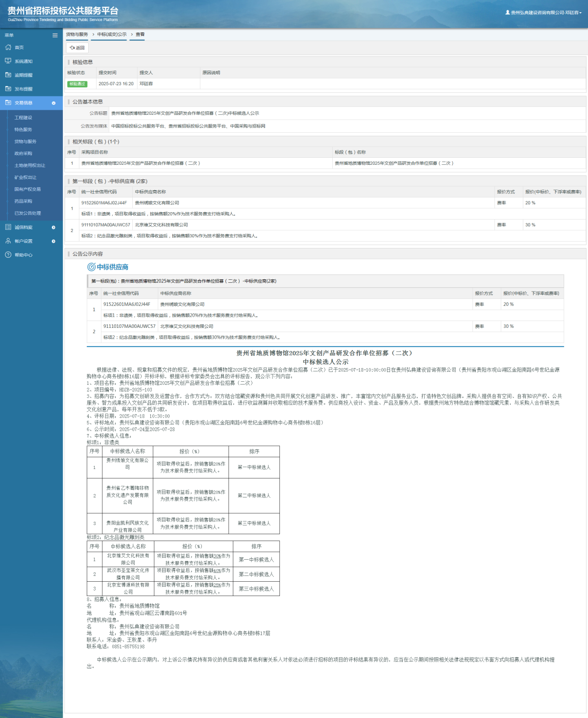
Task: Click the 中标(成交)公示 breadcrumb link
Action: pyautogui.click(x=112, y=34)
